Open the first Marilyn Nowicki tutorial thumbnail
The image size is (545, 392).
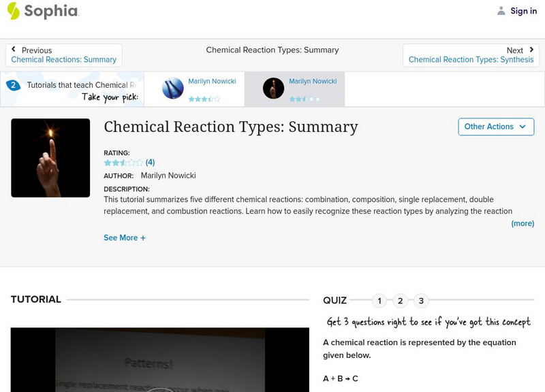click(172, 88)
